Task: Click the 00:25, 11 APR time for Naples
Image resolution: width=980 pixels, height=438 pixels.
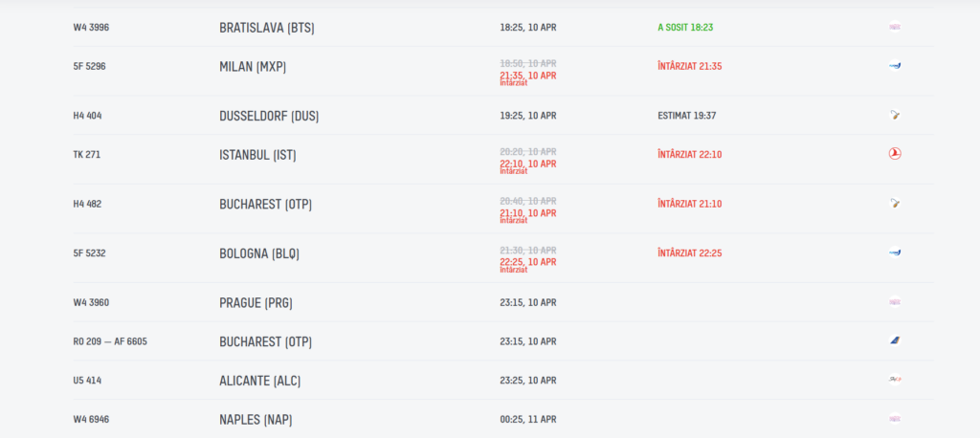Action: pyautogui.click(x=527, y=419)
